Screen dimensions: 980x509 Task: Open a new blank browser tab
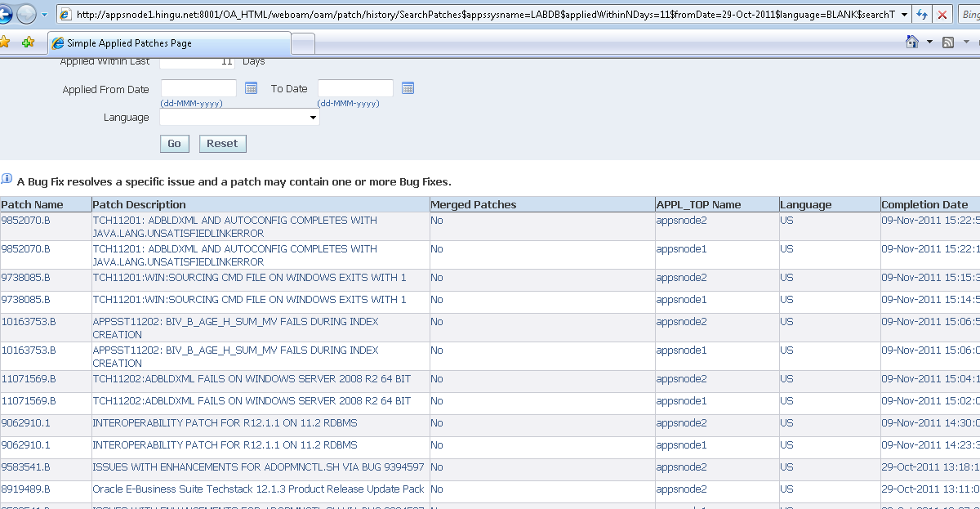click(303, 43)
